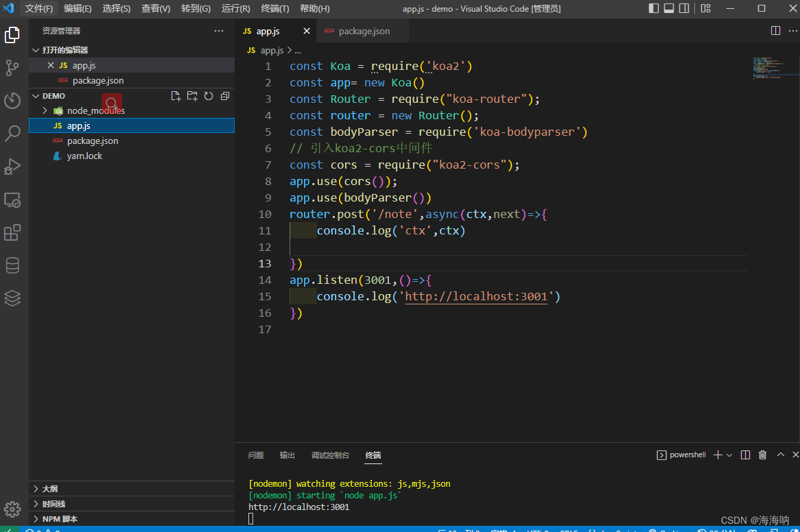Toggle bottom panel layout button
This screenshot has height=532, width=800.
pos(669,8)
